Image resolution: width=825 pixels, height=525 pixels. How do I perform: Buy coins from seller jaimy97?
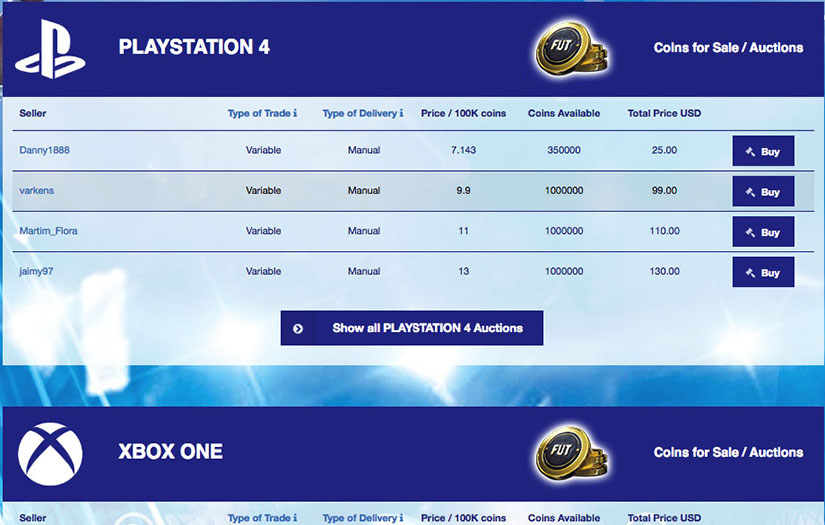coord(763,272)
